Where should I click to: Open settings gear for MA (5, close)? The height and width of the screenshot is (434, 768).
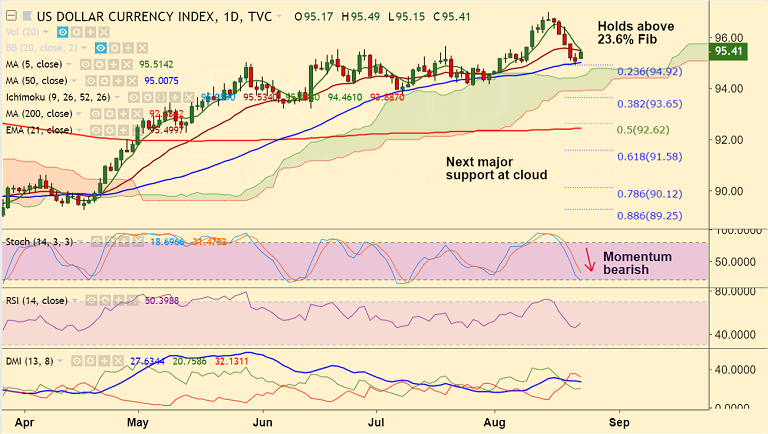(x=99, y=64)
